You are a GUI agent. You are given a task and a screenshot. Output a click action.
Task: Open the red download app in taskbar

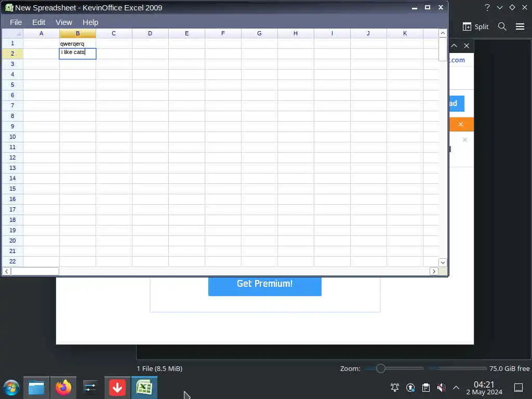117,388
